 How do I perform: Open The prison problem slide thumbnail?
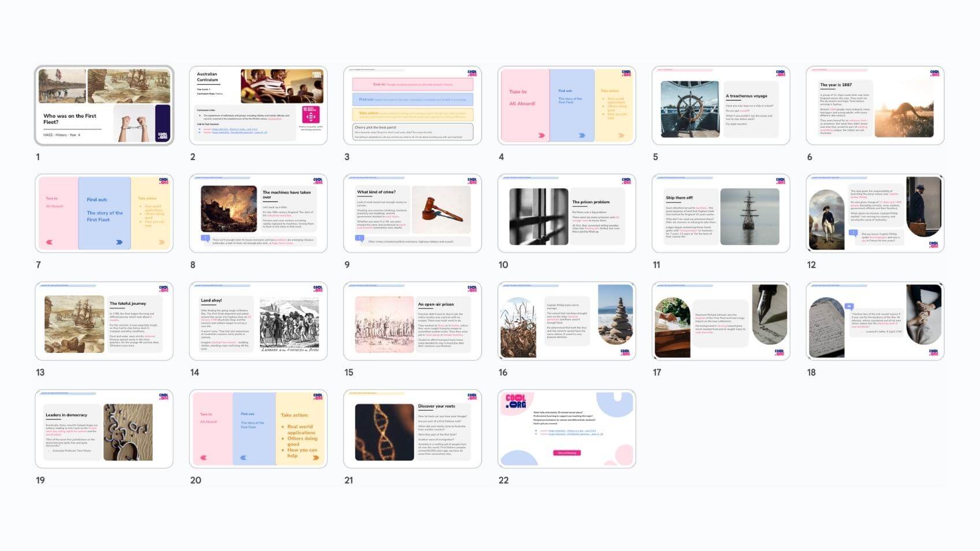566,213
